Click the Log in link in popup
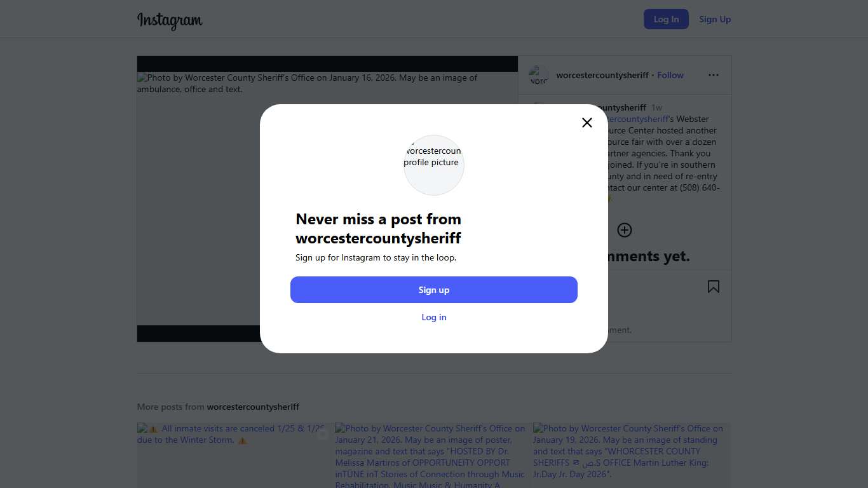Image resolution: width=868 pixels, height=488 pixels. (x=434, y=317)
